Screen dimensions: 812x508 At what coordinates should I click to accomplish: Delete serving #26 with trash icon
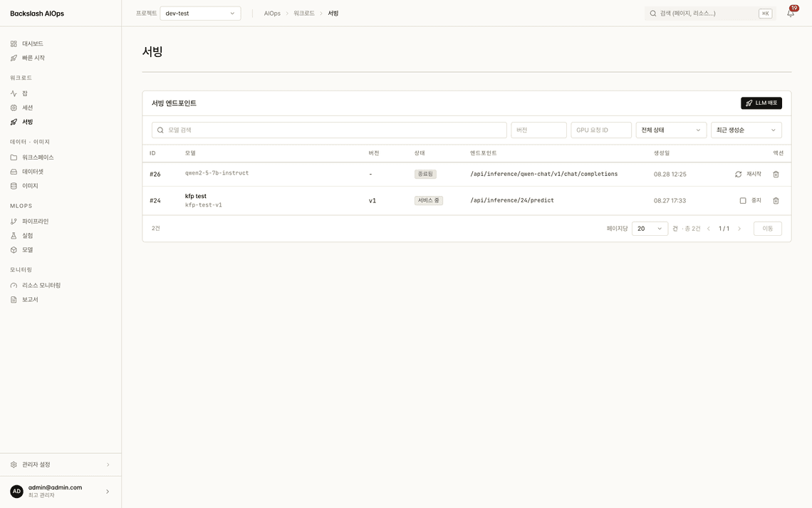click(776, 175)
